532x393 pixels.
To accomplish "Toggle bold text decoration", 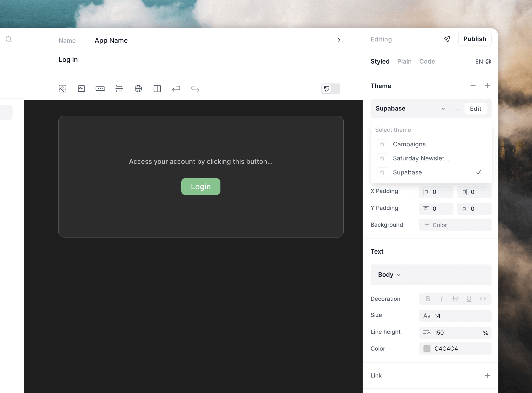I will click(x=428, y=299).
